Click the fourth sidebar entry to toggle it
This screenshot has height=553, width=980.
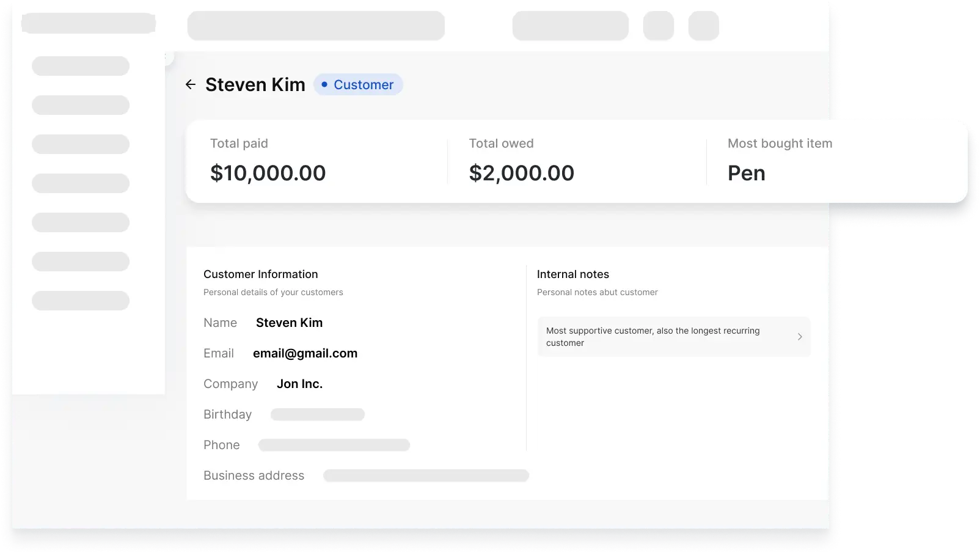click(x=80, y=183)
